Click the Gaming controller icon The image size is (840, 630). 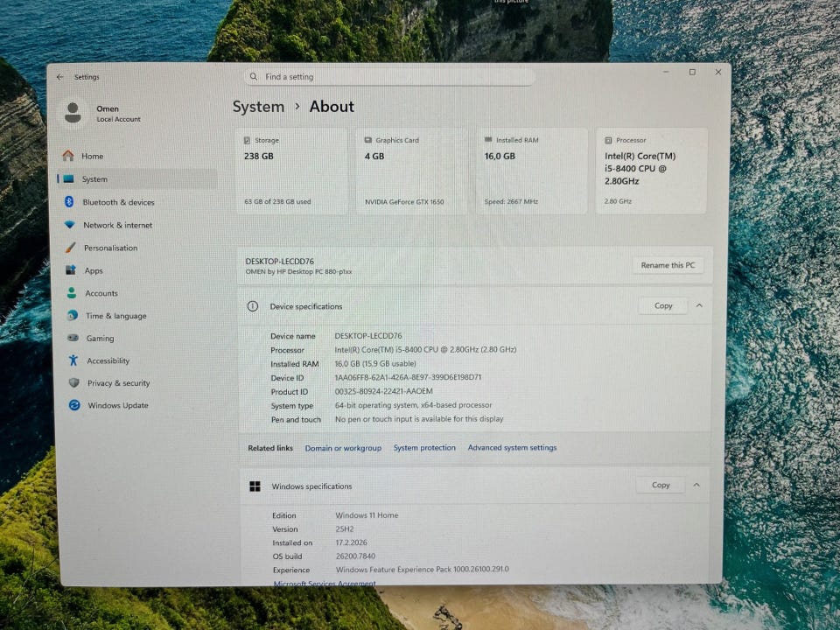(x=73, y=338)
